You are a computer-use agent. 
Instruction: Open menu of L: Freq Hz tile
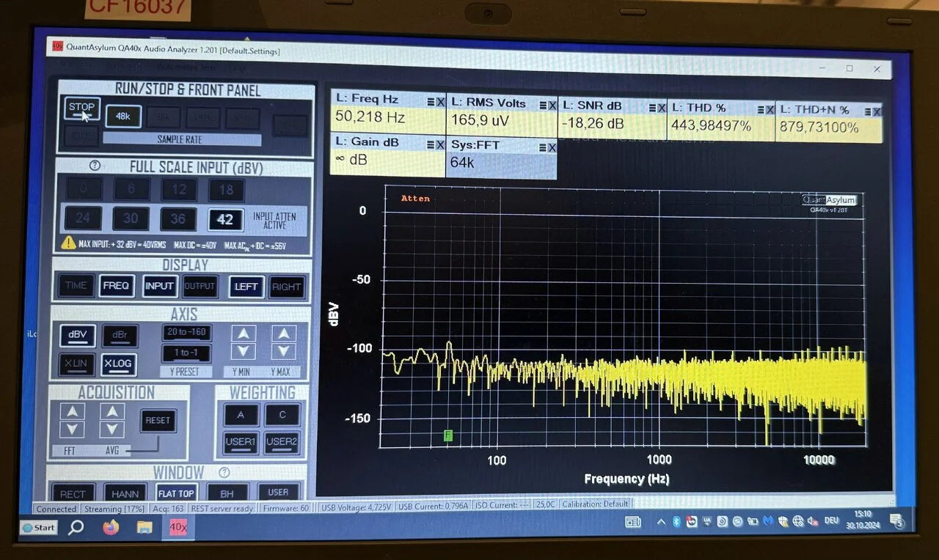click(x=431, y=102)
